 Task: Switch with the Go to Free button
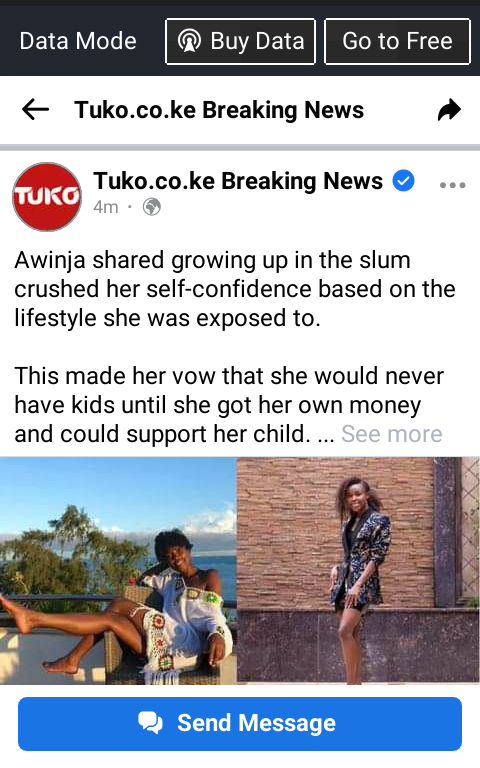click(397, 41)
